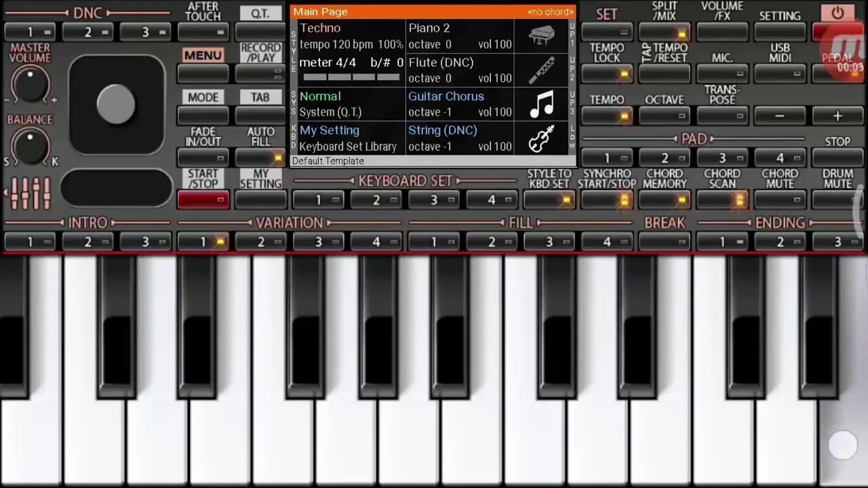Tap the empty ribbon pad below joystick

pos(116,188)
